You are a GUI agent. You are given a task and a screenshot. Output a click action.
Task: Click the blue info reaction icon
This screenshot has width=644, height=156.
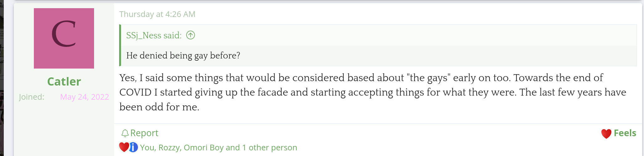(x=133, y=147)
